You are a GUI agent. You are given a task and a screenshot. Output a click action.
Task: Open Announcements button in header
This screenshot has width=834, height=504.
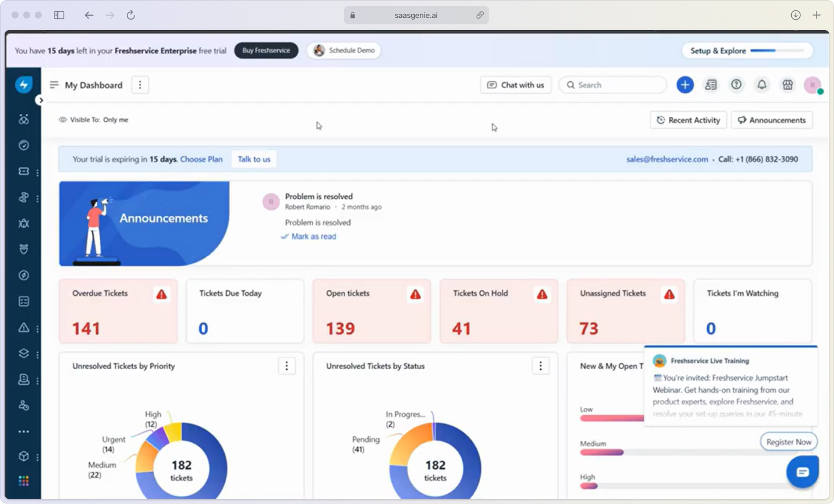[x=772, y=120]
